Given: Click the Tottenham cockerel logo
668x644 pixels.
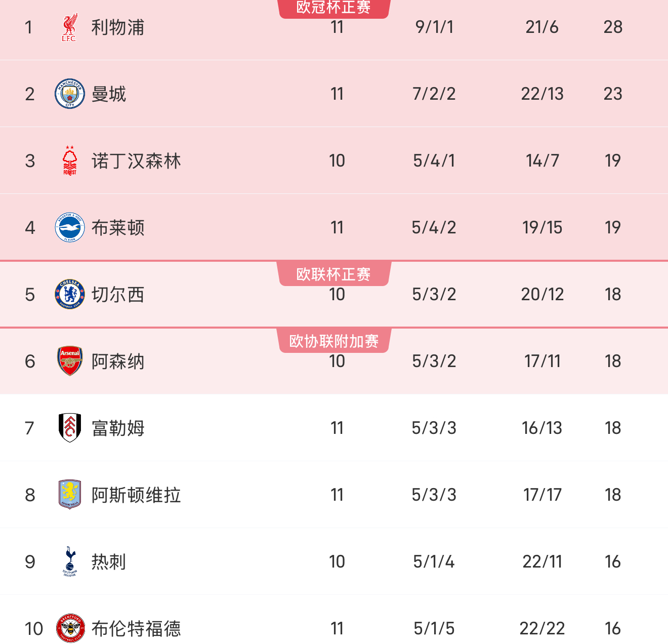Looking at the screenshot, I should (70, 561).
